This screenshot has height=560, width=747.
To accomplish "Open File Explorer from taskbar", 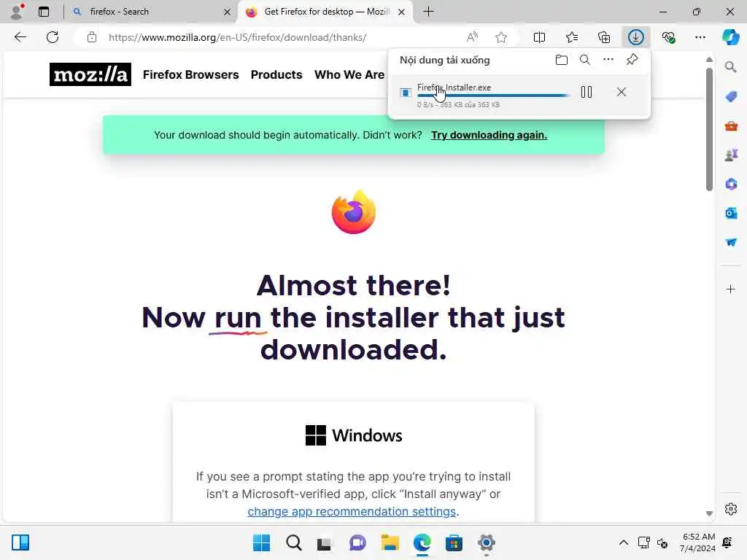I will pyautogui.click(x=390, y=542).
